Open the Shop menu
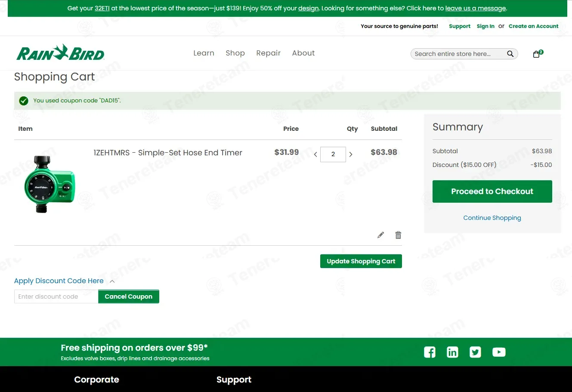 pyautogui.click(x=235, y=53)
